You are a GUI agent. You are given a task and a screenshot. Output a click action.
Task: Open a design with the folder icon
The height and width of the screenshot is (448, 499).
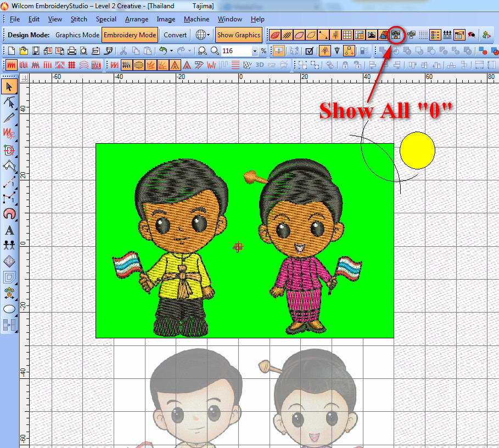tap(23, 51)
